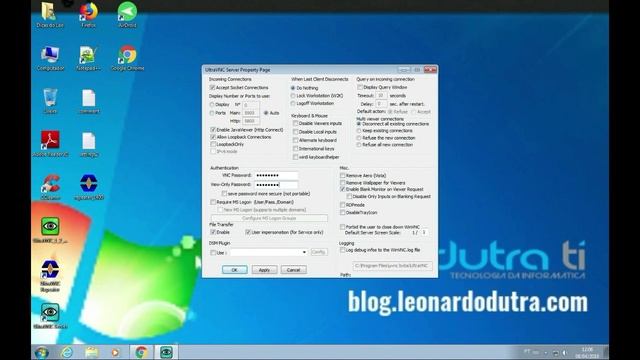Viewport: 640px width, 360px height.
Task: Open the Adobe Reader desktop shortcut
Action: pyautogui.click(x=50, y=144)
